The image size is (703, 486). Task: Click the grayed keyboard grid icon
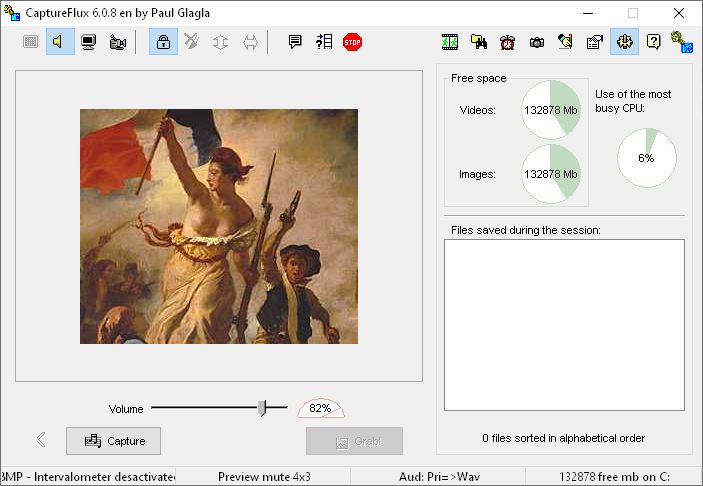tap(30, 42)
